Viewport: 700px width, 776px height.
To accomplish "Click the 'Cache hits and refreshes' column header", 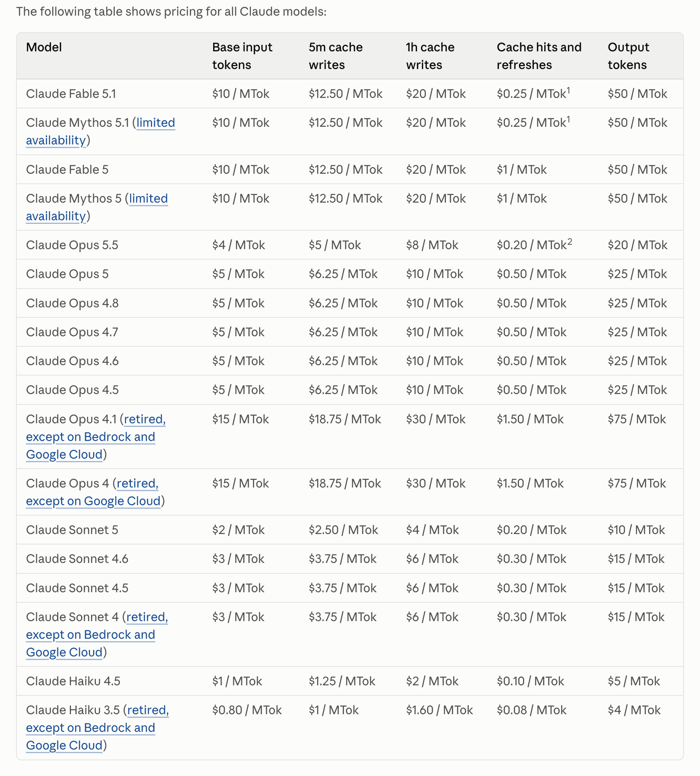I will pos(539,56).
